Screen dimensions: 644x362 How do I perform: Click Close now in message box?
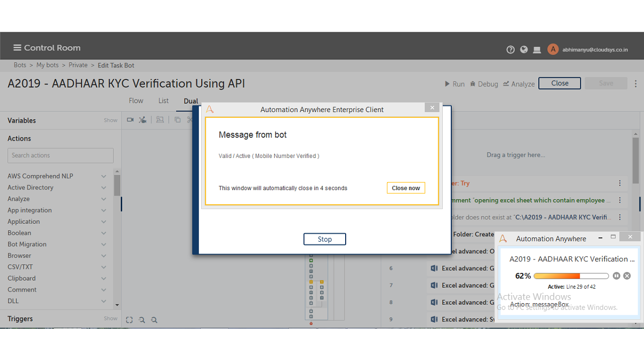[x=406, y=188]
